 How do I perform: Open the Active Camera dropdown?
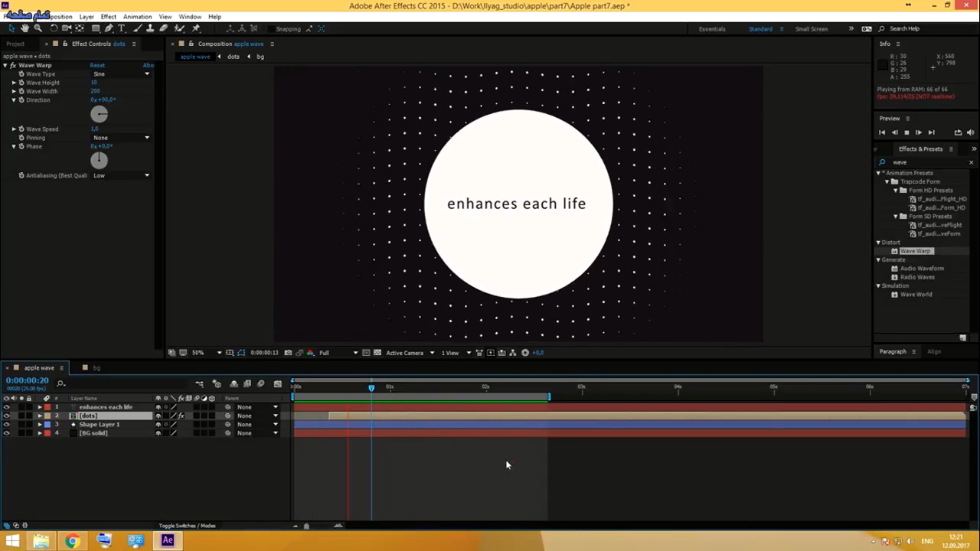point(410,353)
